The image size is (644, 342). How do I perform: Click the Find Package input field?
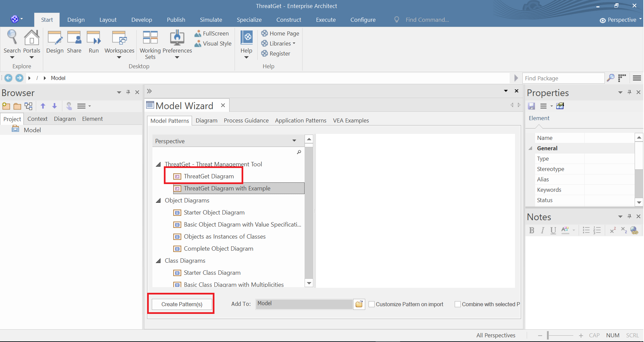[x=563, y=78]
